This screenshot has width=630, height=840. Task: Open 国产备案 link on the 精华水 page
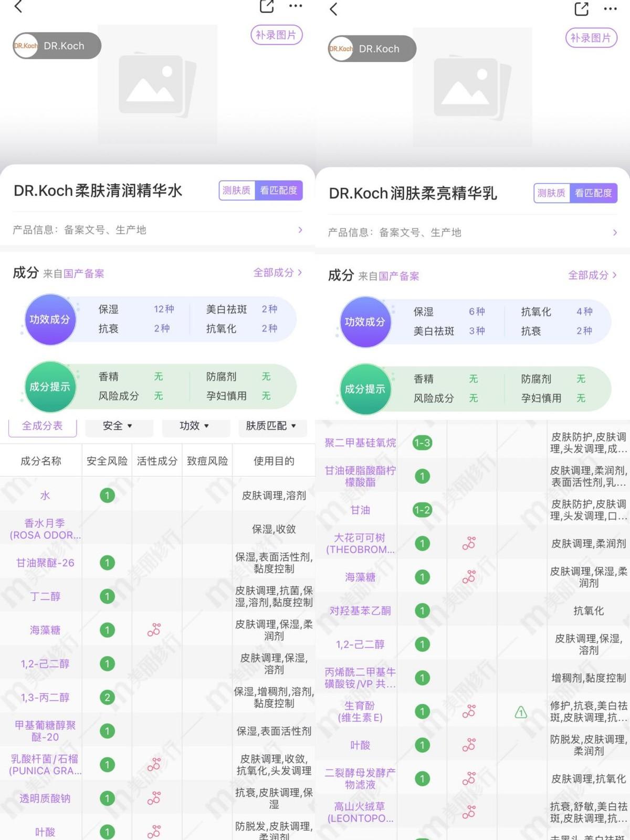coord(84,274)
